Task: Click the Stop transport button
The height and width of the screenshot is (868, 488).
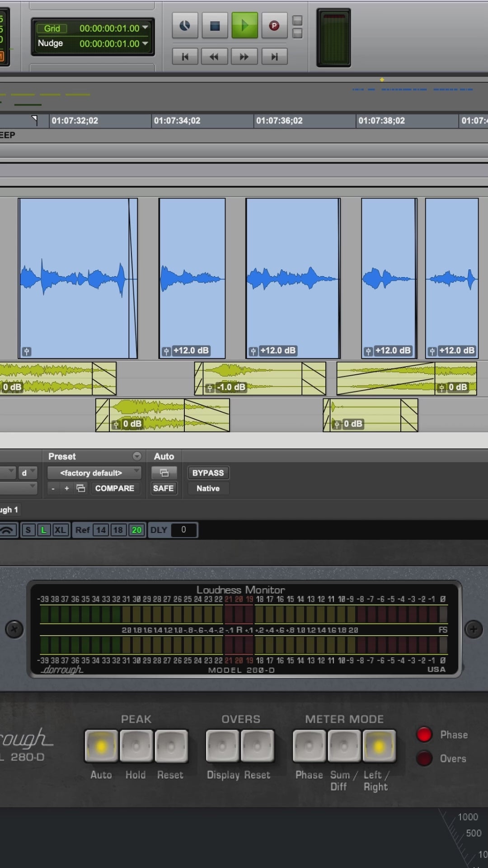Action: [x=215, y=26]
